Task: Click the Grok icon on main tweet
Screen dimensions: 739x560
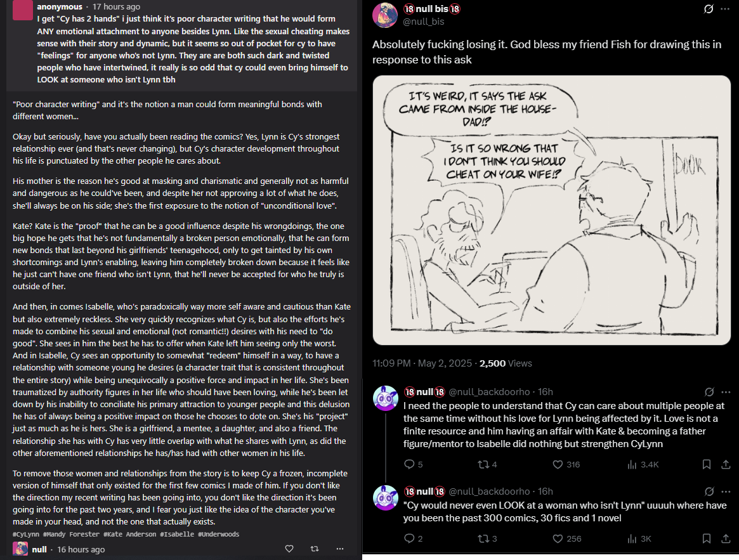Action: pyautogui.click(x=709, y=9)
